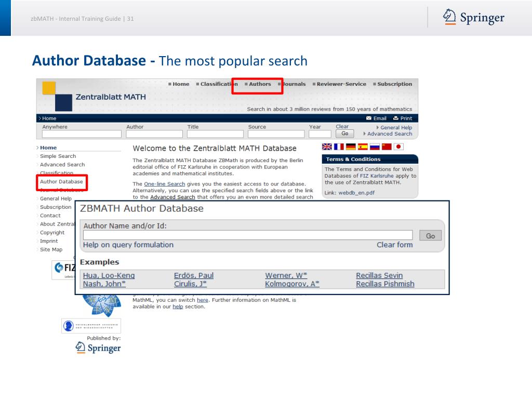Open Contact in sidebar

[50, 216]
